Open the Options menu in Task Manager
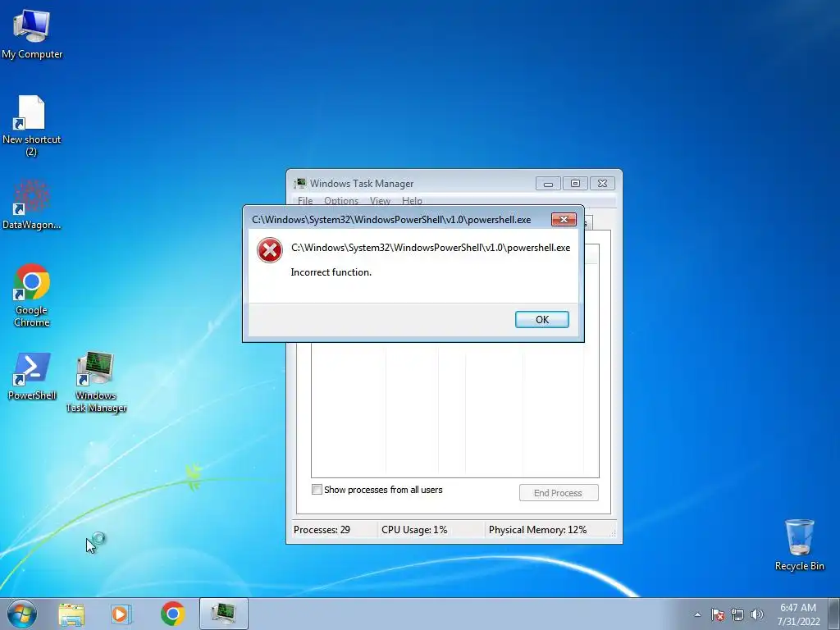Screen dimensions: 840x630 click(341, 201)
